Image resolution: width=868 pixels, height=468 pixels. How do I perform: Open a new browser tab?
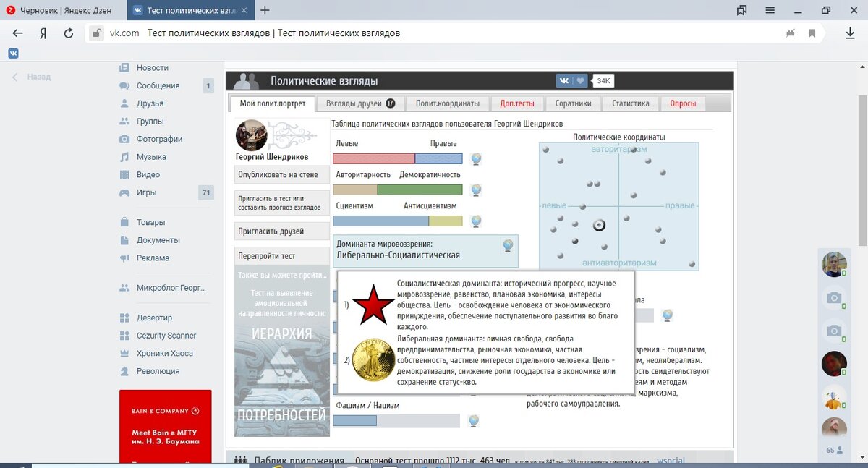click(265, 10)
